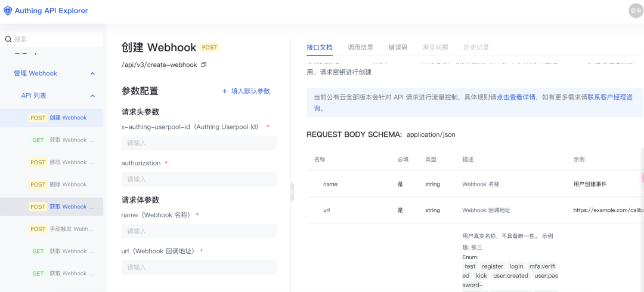The width and height of the screenshot is (644, 292).
Task: Click the url row name cell
Action: tap(327, 210)
